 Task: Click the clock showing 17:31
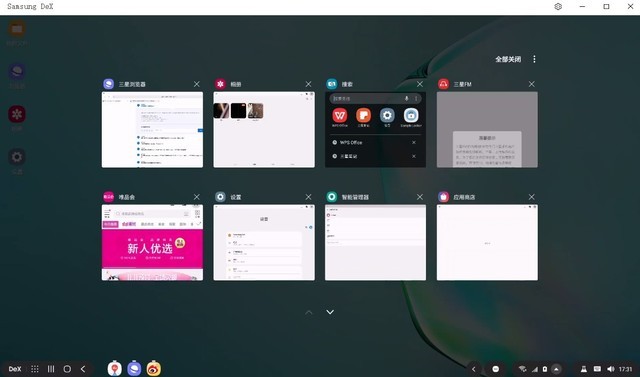pyautogui.click(x=625, y=369)
